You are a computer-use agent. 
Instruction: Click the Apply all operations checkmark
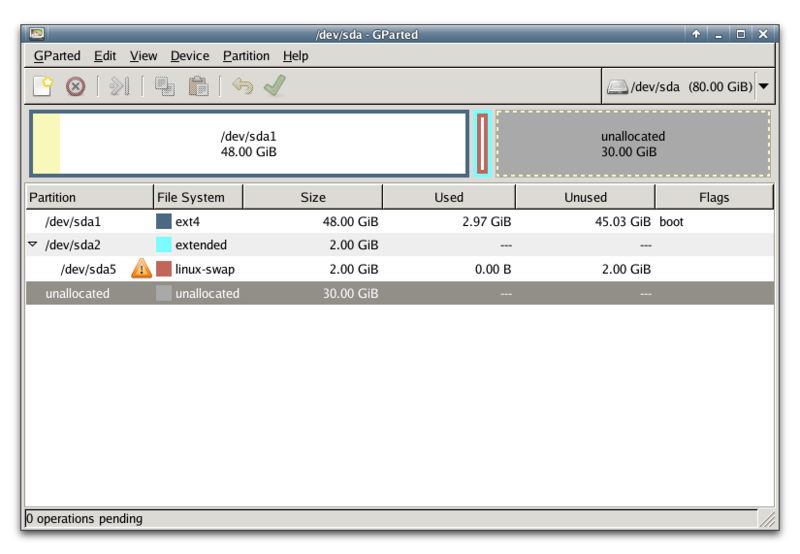click(x=274, y=87)
